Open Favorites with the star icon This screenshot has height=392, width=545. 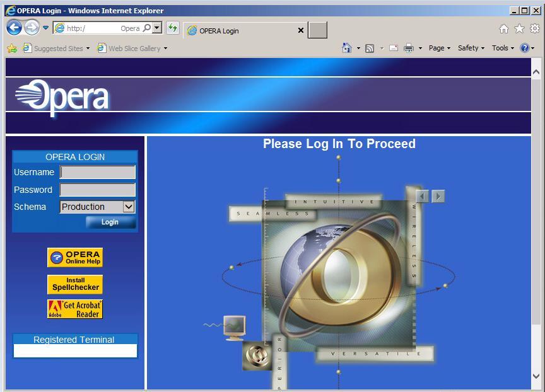pyautogui.click(x=519, y=28)
